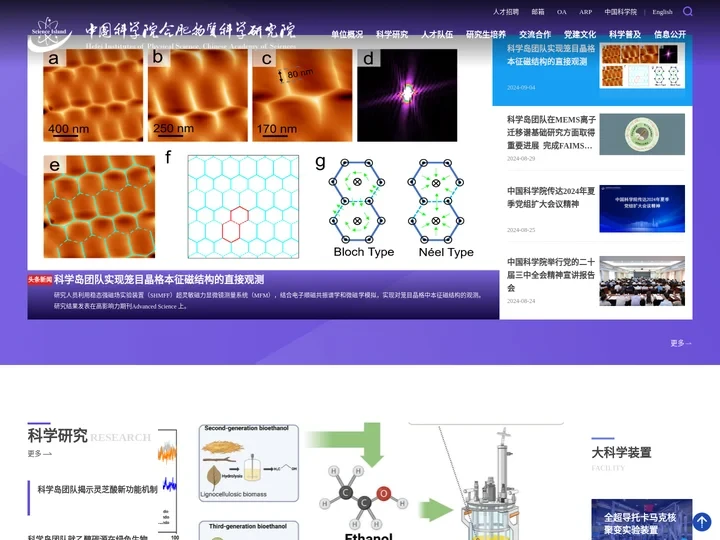Click the institute title 中国科学院合肥物质科学研究院
The height and width of the screenshot is (540, 720).
(x=190, y=30)
